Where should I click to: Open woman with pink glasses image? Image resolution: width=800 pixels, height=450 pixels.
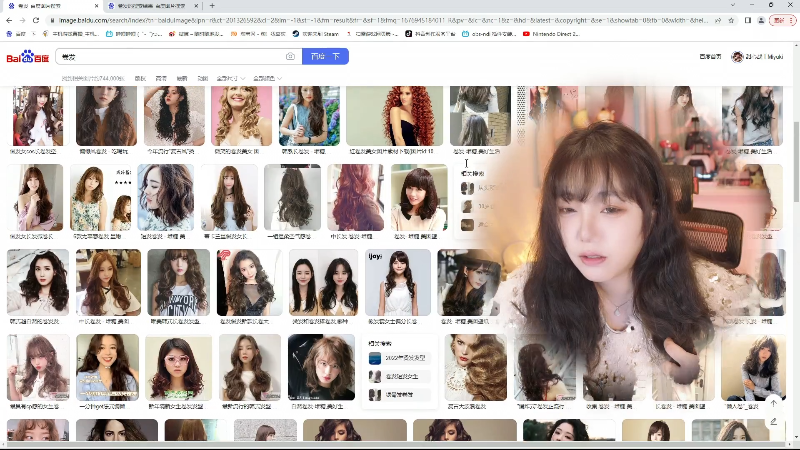(178, 367)
